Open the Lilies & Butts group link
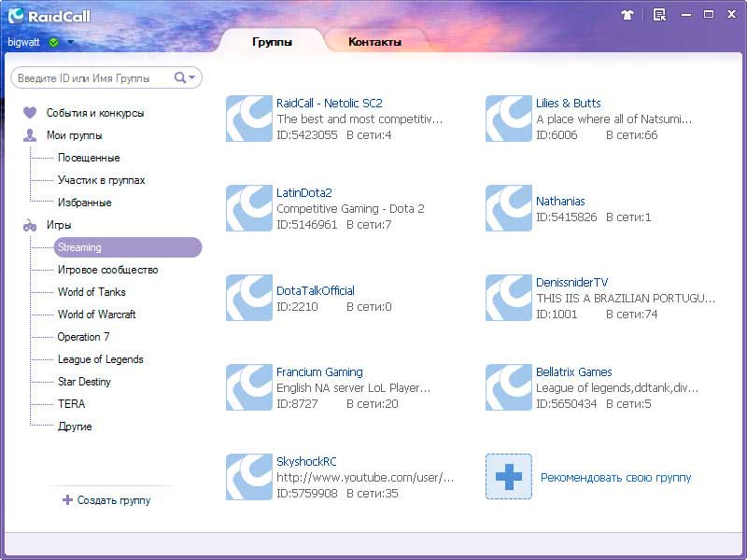 [x=569, y=103]
